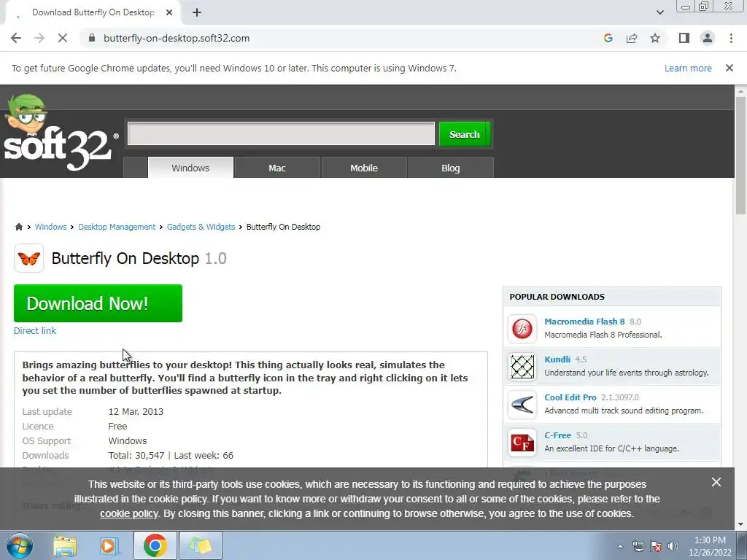Open the Windows Start menu

tap(19, 545)
